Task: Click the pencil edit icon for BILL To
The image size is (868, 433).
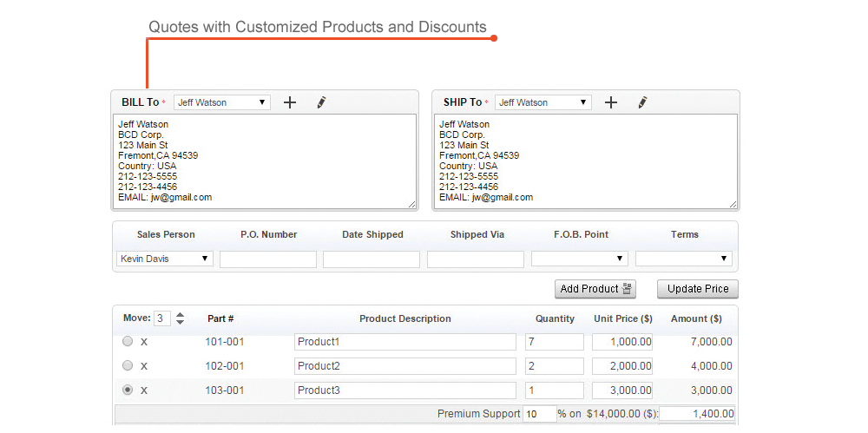Action: (321, 102)
